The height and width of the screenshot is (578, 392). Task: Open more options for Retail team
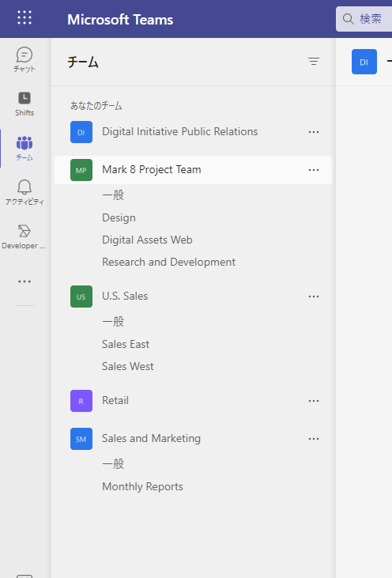(x=314, y=401)
